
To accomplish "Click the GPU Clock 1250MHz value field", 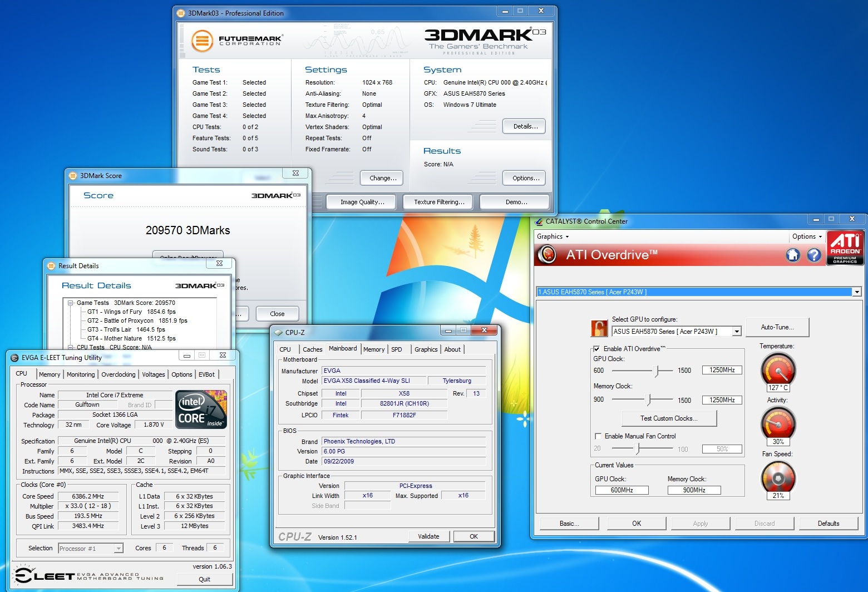I will (x=722, y=370).
